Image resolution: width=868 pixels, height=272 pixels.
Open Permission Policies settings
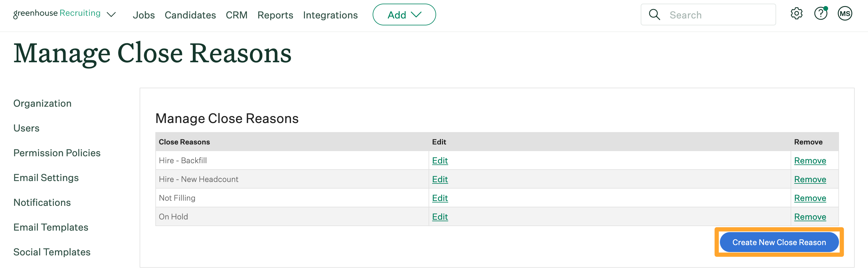[x=57, y=153]
